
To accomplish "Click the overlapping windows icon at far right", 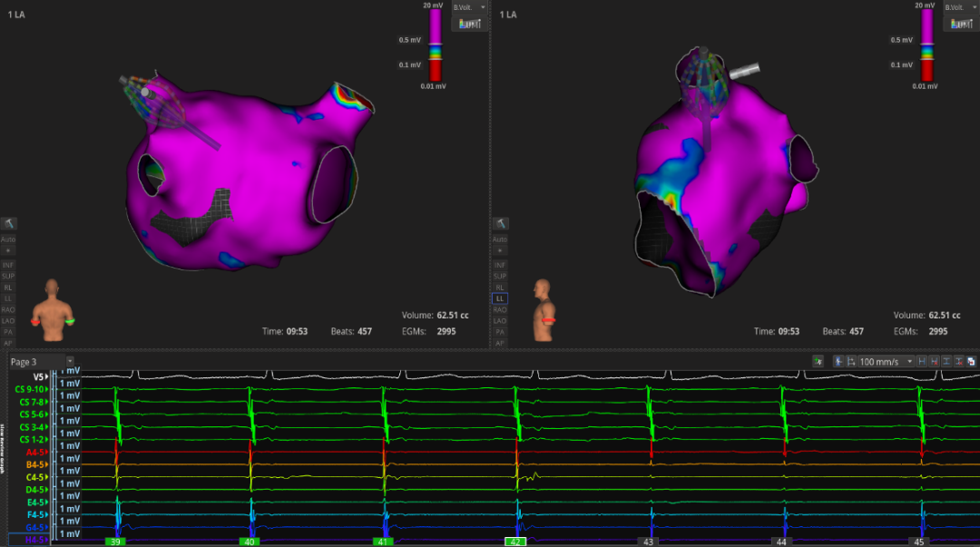I will coord(971,361).
